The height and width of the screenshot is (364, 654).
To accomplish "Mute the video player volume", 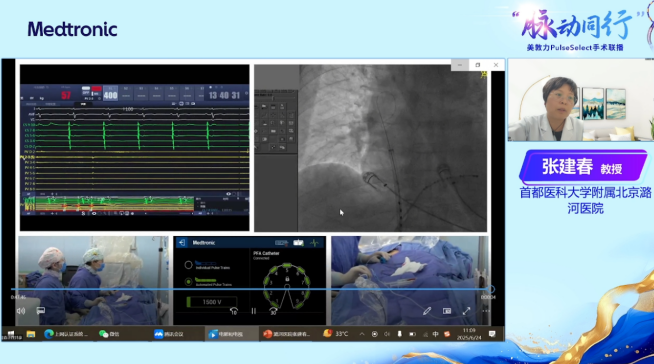I will 21,311.
